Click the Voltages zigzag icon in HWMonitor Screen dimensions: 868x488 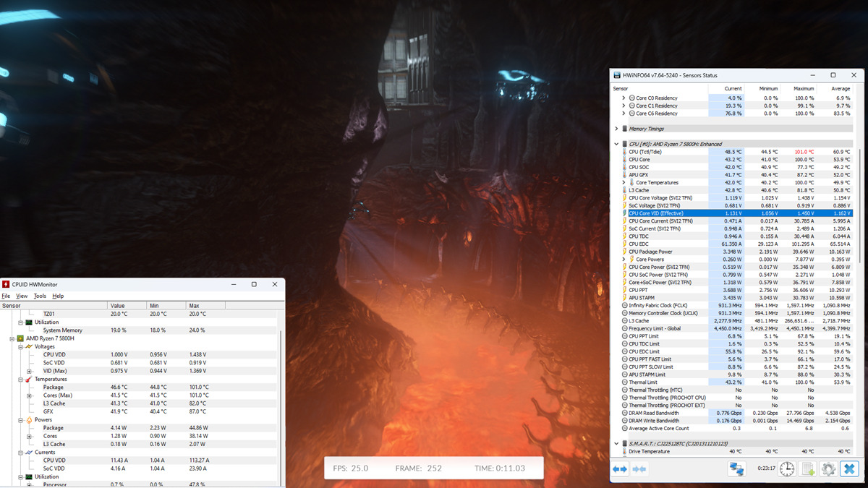[x=29, y=346]
